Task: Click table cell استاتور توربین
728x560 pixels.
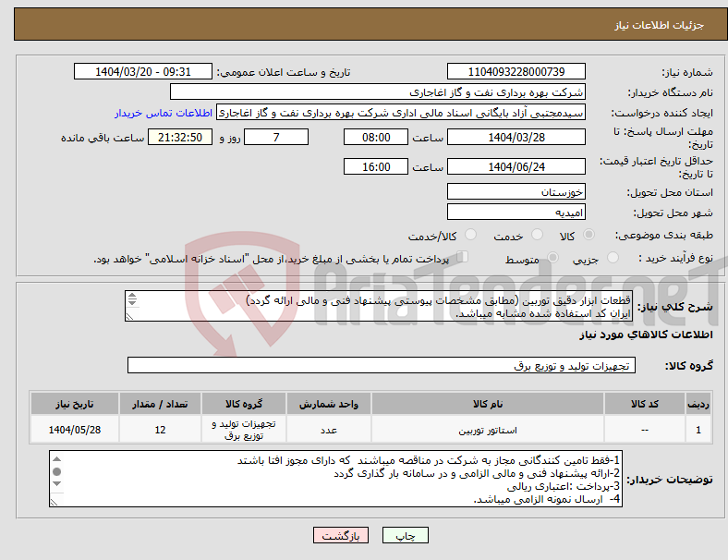Action: coord(488,430)
